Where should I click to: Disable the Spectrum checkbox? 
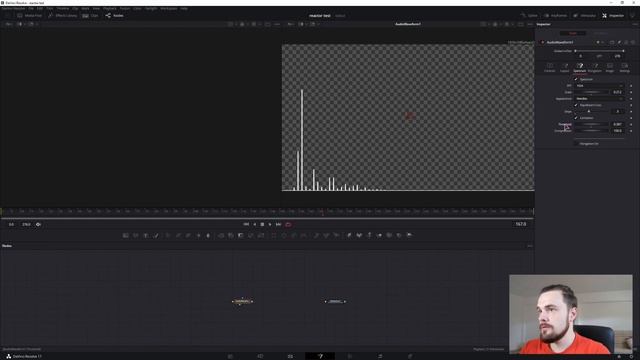576,79
